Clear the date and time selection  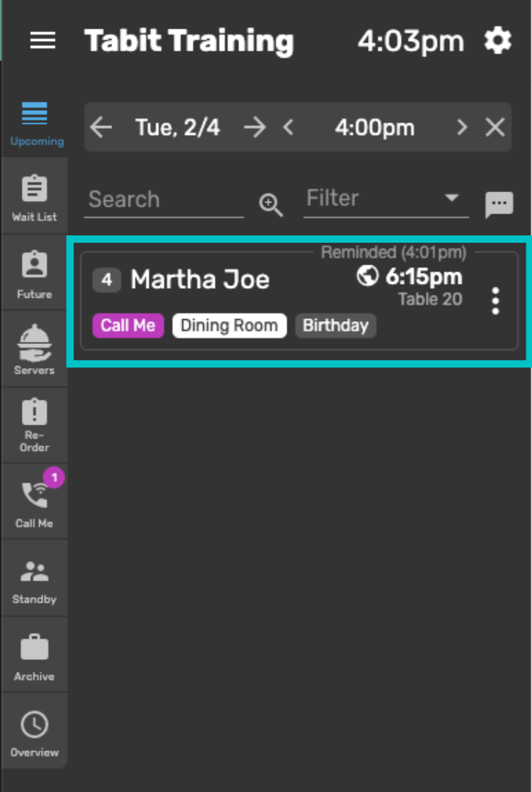tap(495, 128)
